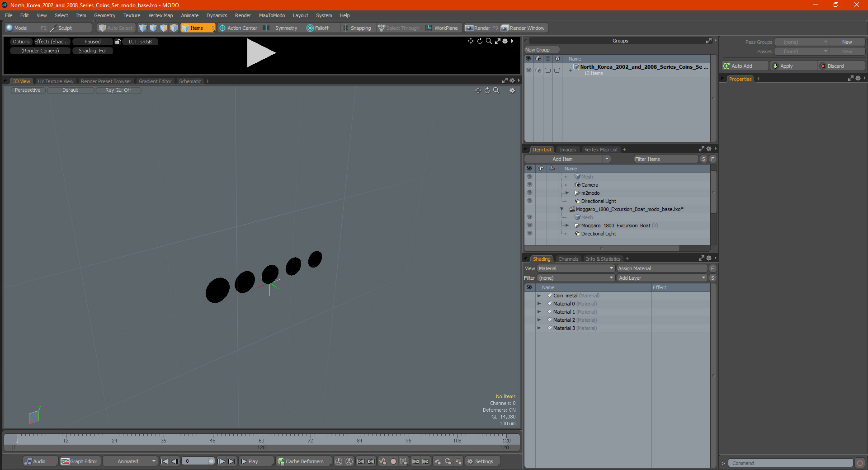Click the Apply button
The width and height of the screenshot is (868, 470).
793,66
